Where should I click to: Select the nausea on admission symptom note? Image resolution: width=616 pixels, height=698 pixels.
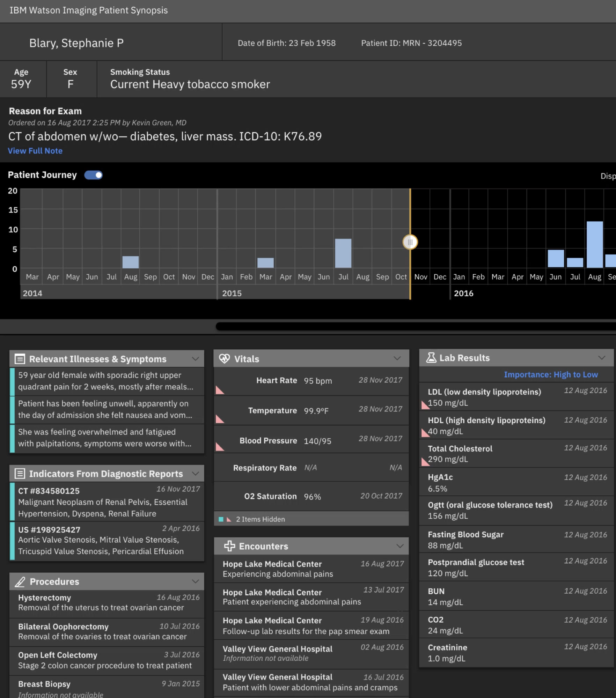[107, 409]
